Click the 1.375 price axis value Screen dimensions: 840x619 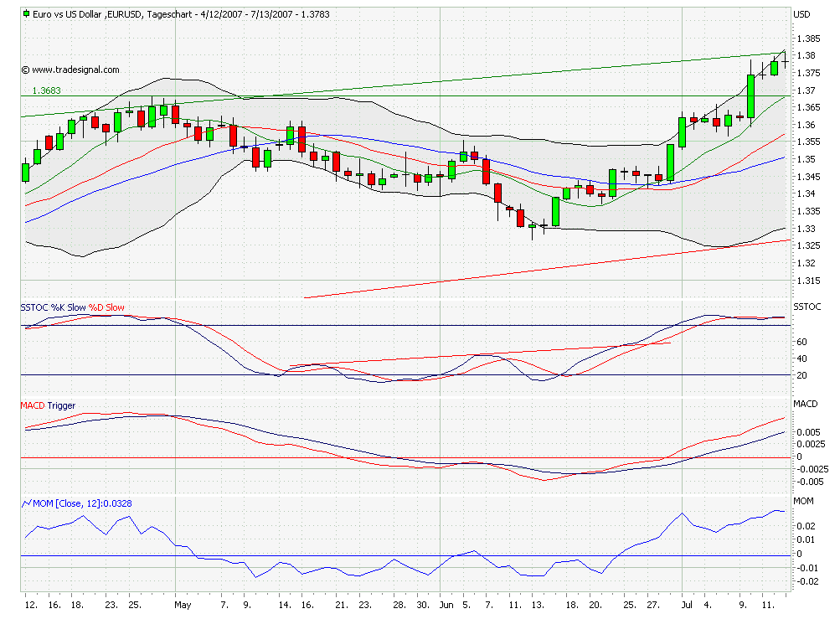click(x=808, y=73)
